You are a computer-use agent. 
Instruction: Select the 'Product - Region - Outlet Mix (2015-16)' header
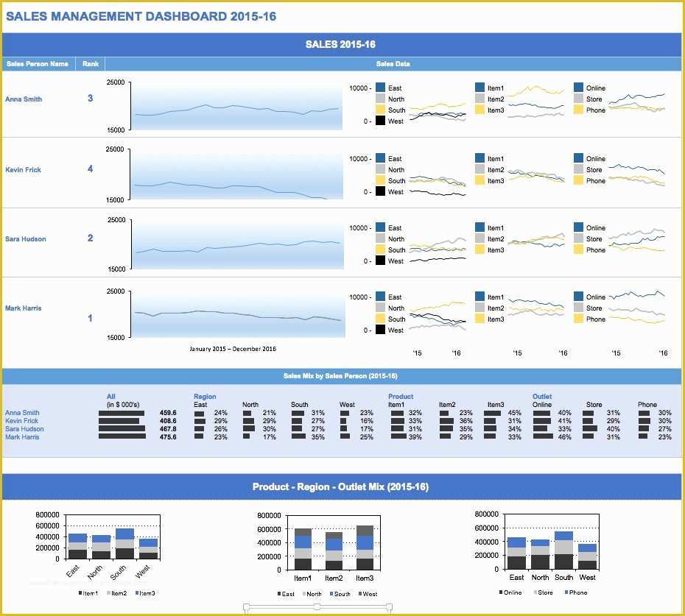click(x=341, y=486)
